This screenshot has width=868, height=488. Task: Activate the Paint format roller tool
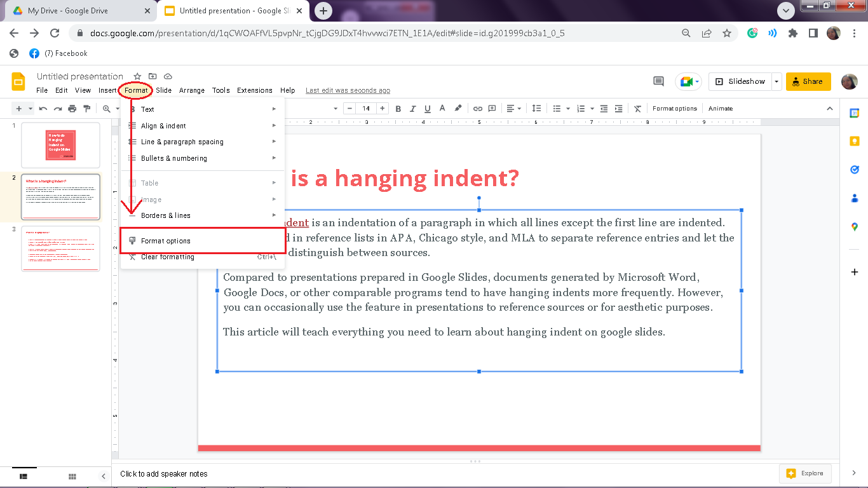click(x=87, y=109)
